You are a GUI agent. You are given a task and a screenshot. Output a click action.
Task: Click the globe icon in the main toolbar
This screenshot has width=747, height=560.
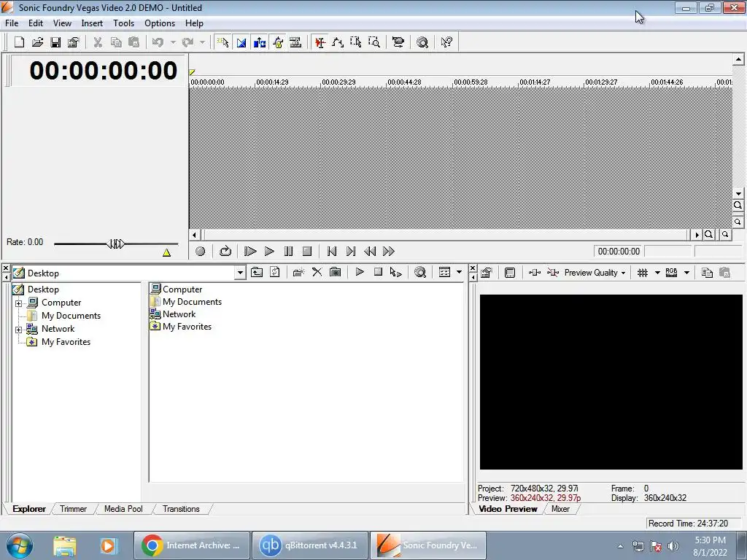[422, 42]
